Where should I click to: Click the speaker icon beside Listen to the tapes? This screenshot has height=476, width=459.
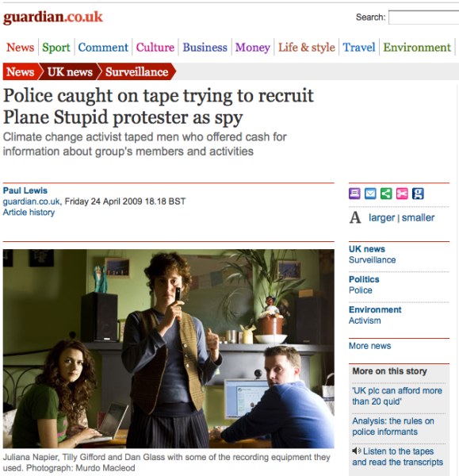[x=357, y=451]
